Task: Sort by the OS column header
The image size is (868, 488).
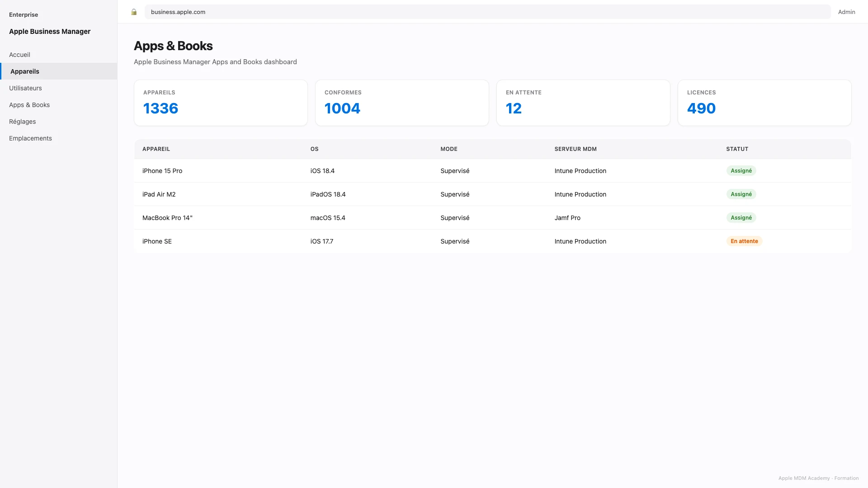Action: click(x=314, y=149)
